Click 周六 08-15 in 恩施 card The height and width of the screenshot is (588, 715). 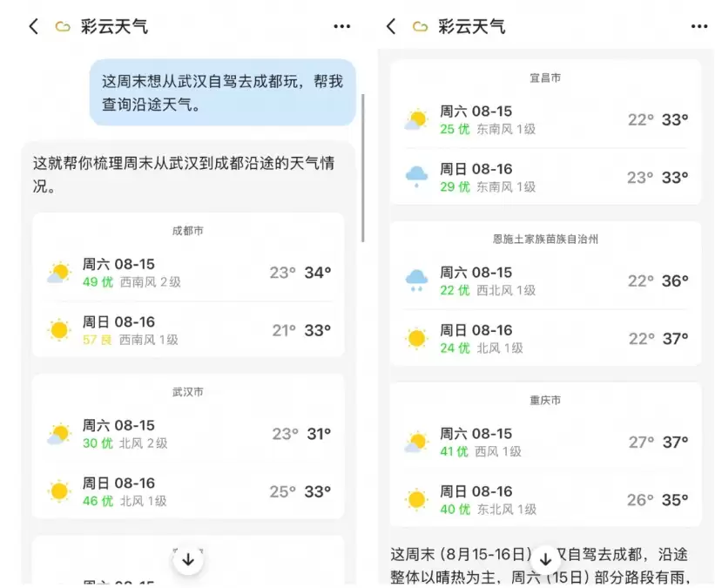(x=476, y=273)
